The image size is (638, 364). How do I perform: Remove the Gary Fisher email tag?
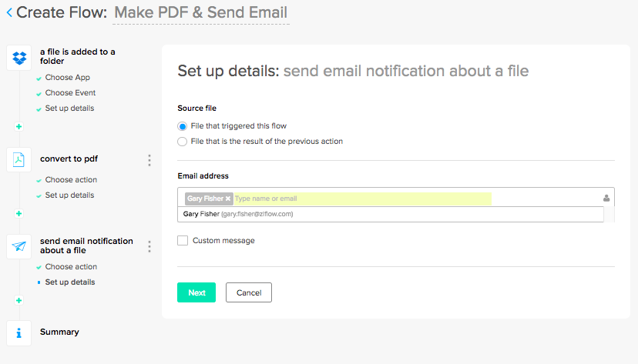click(x=228, y=199)
